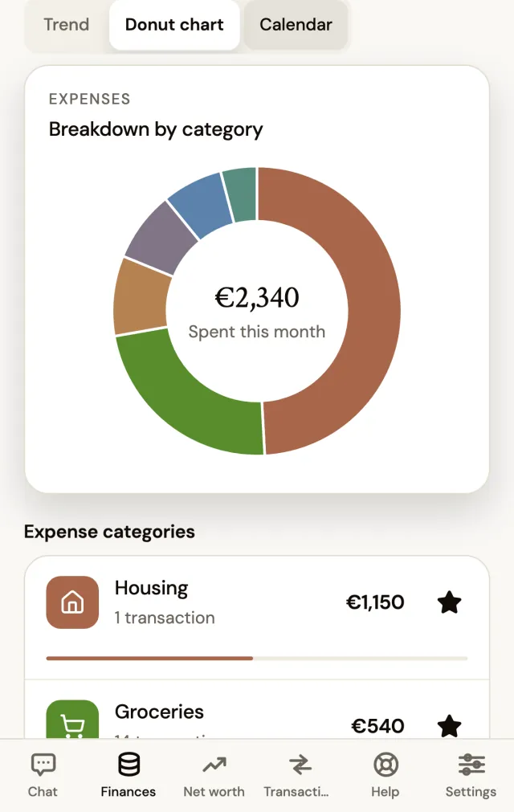Screen dimensions: 514x812
Task: Select the Finances database icon
Action: coord(128,765)
